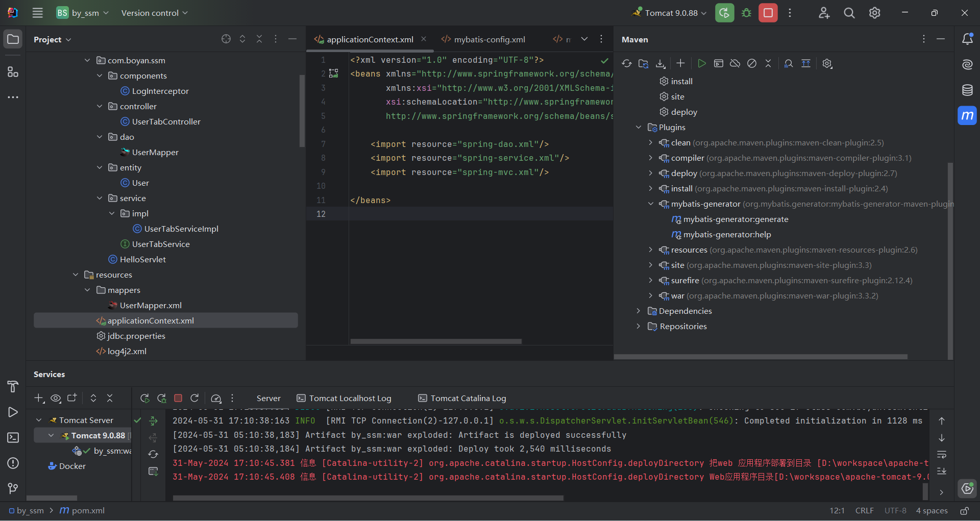Select Docker in Services tree

[67, 466]
